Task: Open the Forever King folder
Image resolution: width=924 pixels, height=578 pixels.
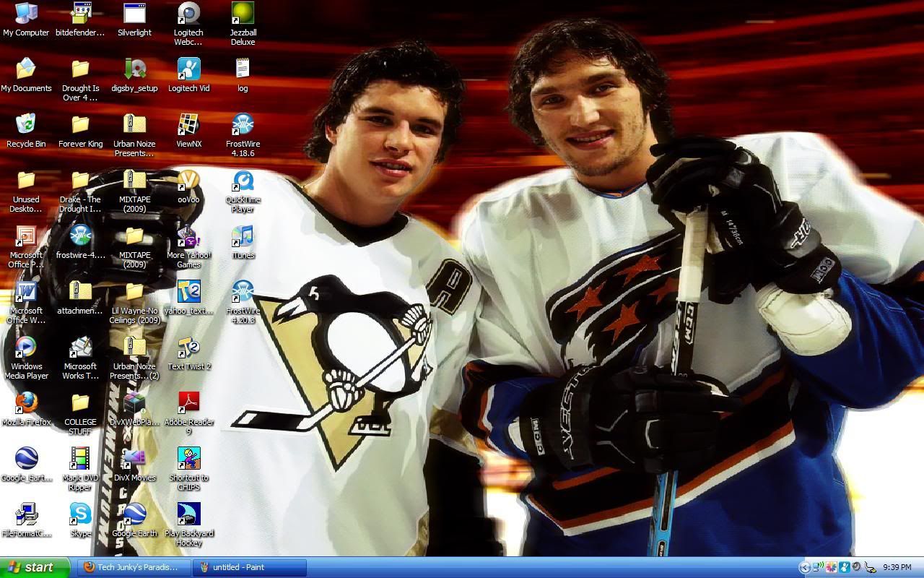Action: [80, 131]
